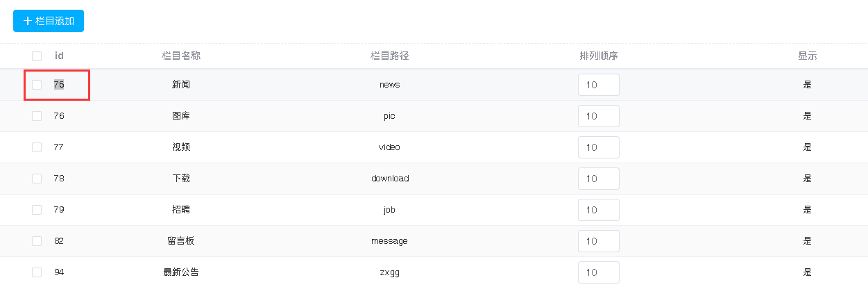Image resolution: width=868 pixels, height=287 pixels.
Task: Click the 新闻 column name cell
Action: click(x=181, y=85)
